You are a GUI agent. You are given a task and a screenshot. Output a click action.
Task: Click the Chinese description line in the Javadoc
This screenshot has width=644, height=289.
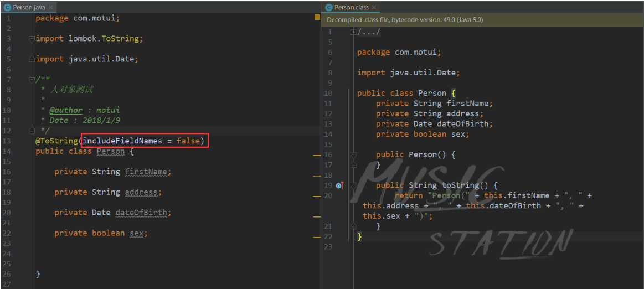[72, 90]
